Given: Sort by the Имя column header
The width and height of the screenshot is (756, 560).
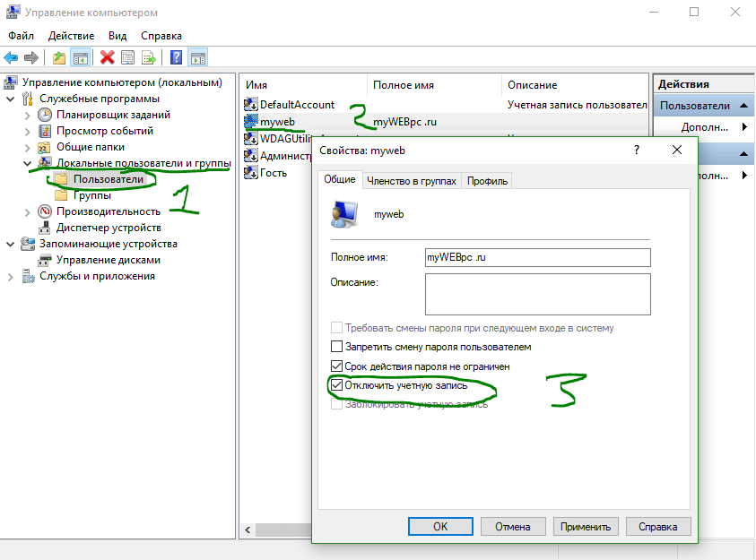Looking at the screenshot, I should tap(304, 85).
